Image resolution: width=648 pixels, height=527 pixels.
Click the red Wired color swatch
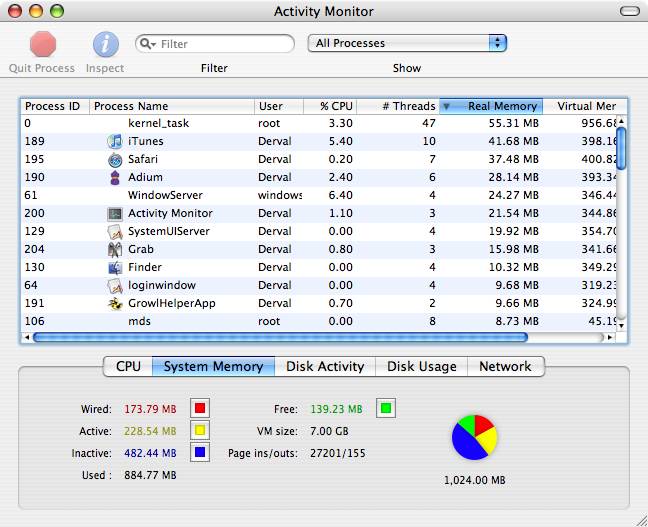click(200, 408)
